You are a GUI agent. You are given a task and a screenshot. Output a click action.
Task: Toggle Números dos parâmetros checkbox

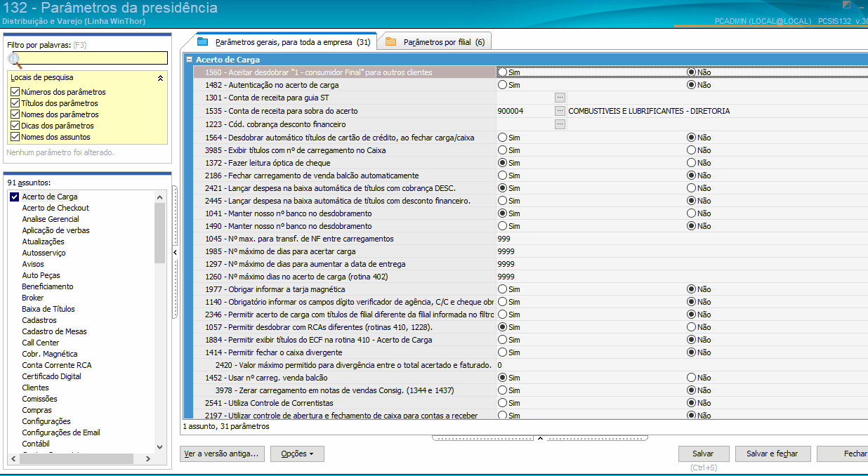(x=15, y=92)
